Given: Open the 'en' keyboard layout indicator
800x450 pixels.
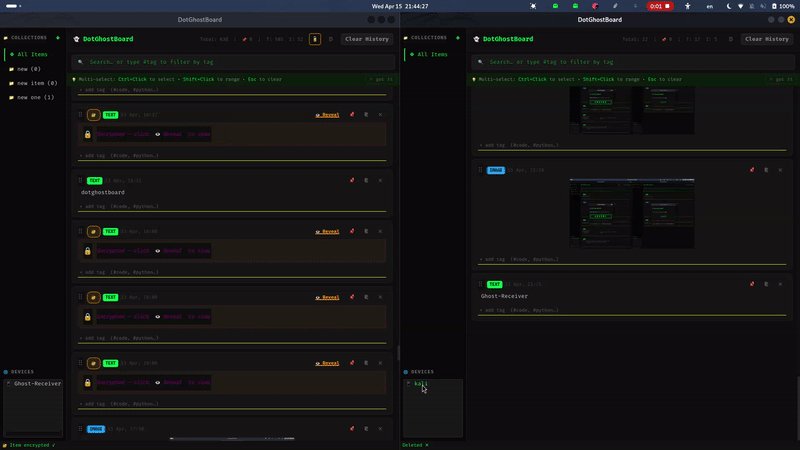Looking at the screenshot, I should (x=709, y=7).
